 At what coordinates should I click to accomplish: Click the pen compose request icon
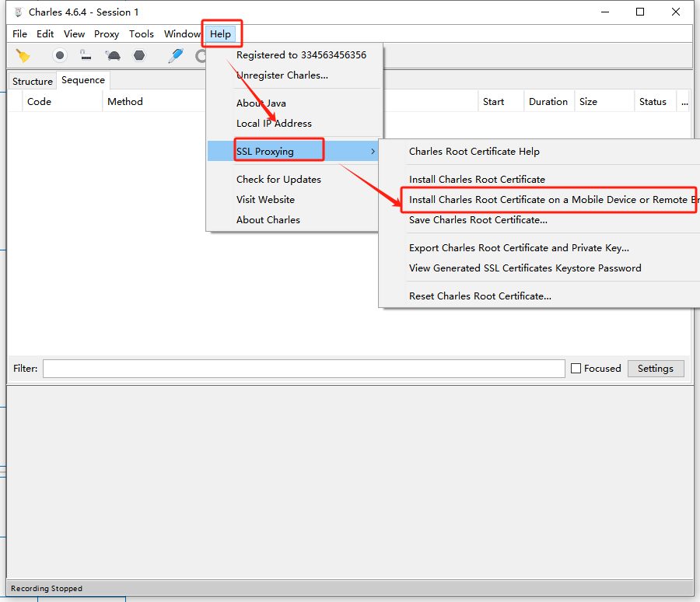coord(176,55)
